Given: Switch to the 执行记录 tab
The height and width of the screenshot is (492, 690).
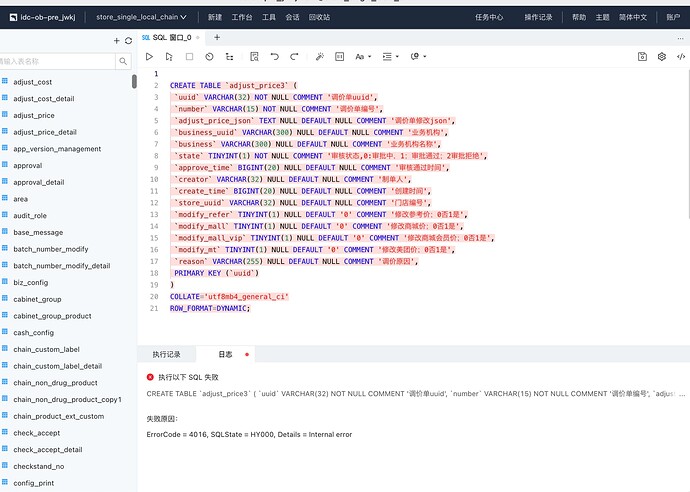Looking at the screenshot, I should coord(167,354).
